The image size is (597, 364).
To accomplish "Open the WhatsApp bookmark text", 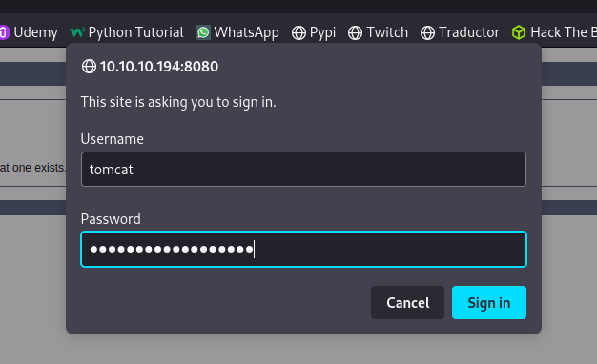I will [x=246, y=32].
